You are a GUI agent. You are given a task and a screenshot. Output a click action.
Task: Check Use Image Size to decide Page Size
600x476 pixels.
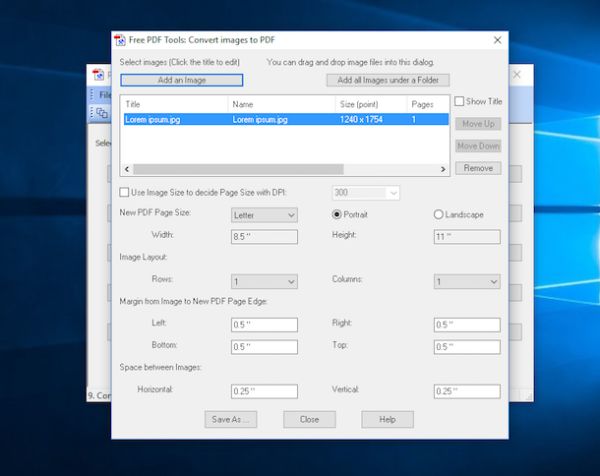125,192
